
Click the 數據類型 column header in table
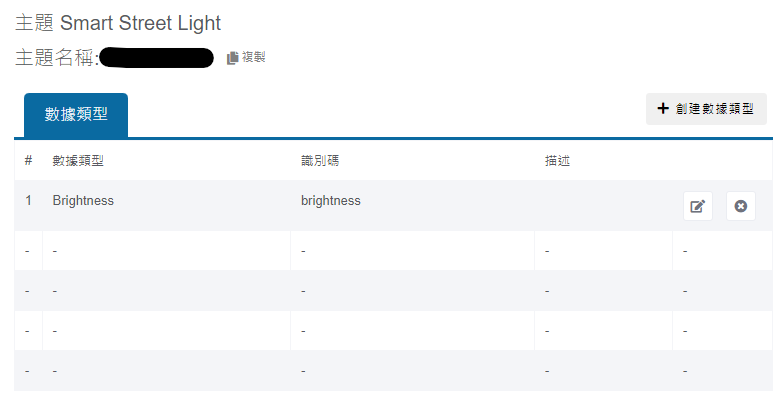tap(78, 160)
